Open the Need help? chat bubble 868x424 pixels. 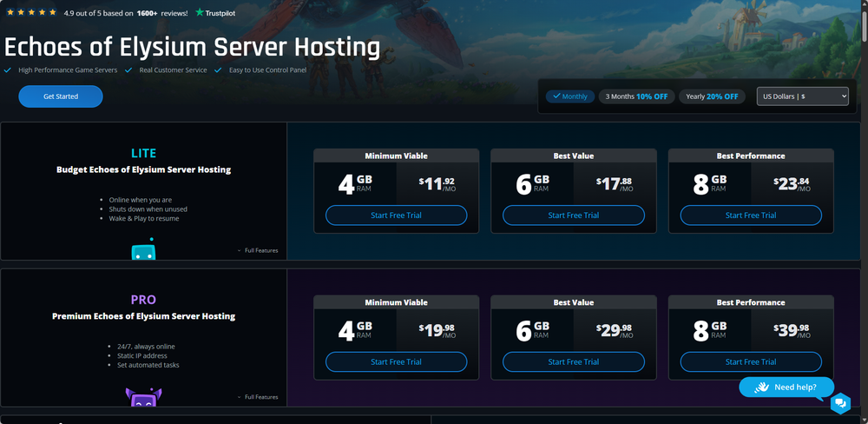click(x=786, y=388)
